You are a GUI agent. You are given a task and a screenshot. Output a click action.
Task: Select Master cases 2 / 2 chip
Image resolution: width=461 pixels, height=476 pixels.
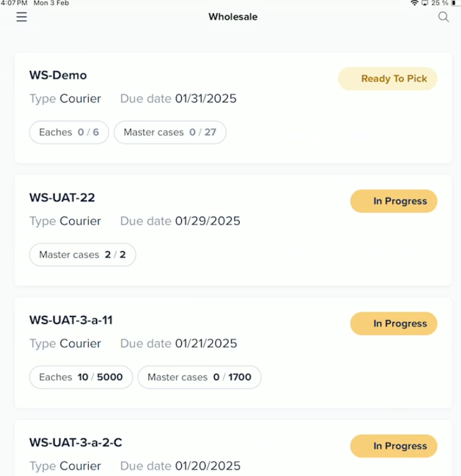coord(82,254)
